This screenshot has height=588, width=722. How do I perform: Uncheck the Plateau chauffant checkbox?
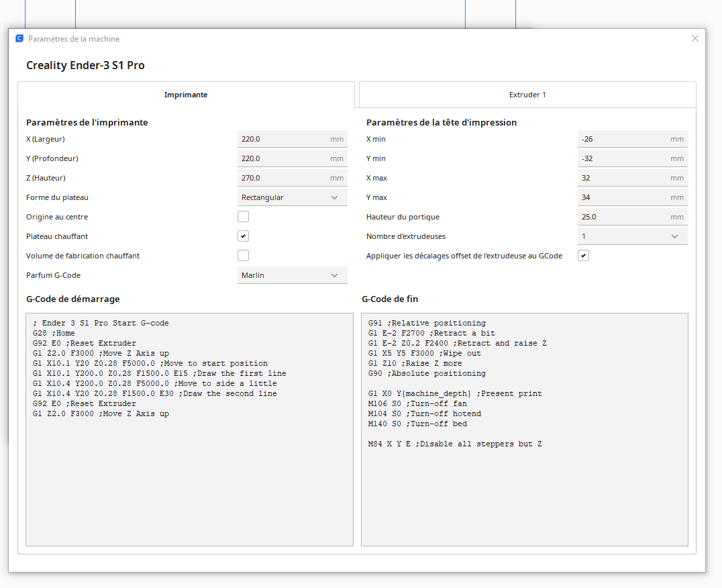(243, 236)
